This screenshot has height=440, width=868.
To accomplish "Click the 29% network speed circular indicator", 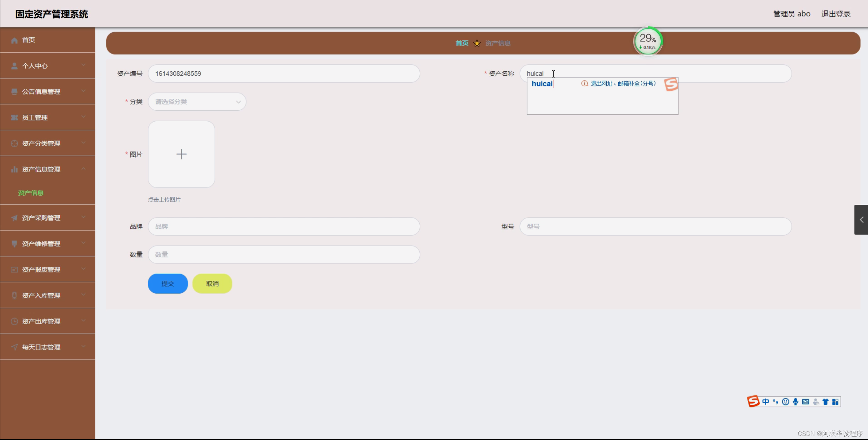I will [648, 41].
